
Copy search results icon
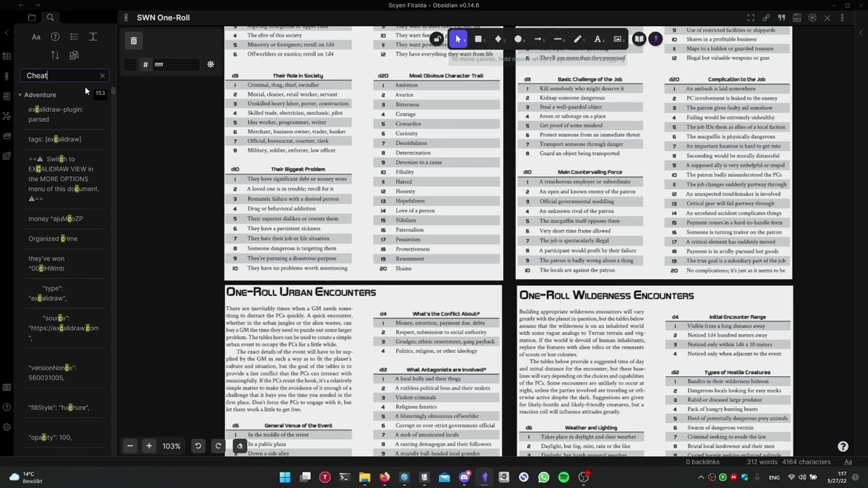(74, 55)
